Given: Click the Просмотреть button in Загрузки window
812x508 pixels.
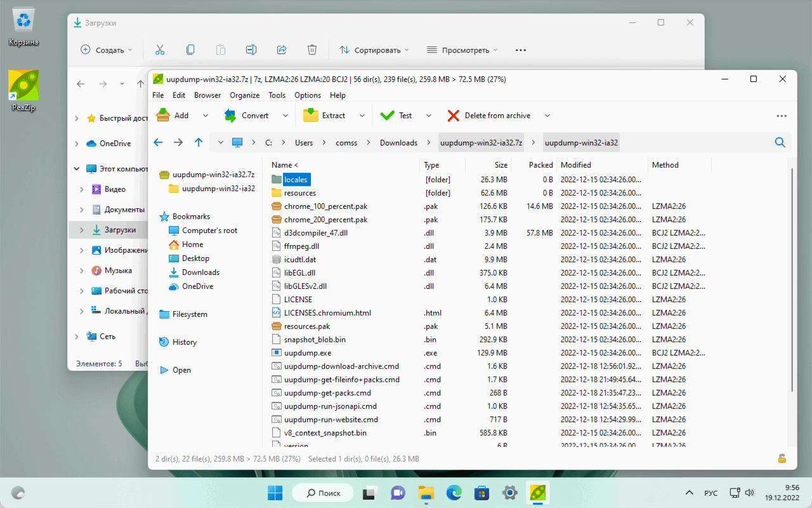Looking at the screenshot, I should click(462, 50).
